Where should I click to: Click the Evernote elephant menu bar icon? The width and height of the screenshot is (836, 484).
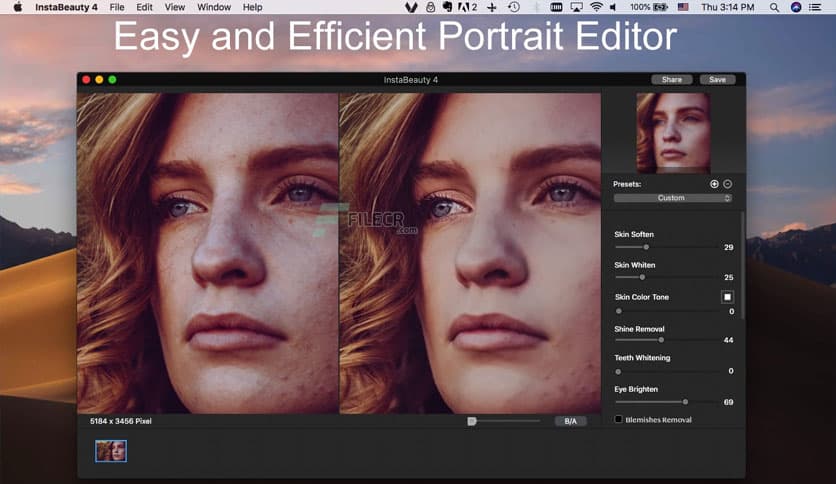coord(447,7)
